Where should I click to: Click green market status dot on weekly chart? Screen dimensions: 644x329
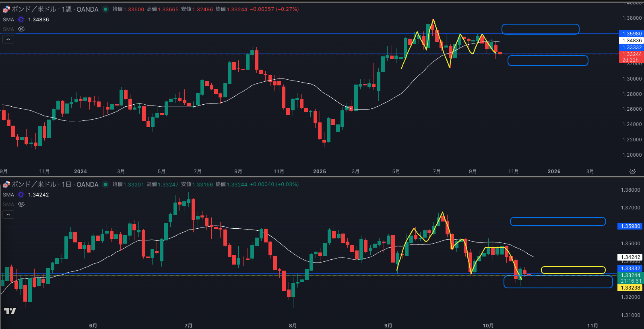point(105,9)
